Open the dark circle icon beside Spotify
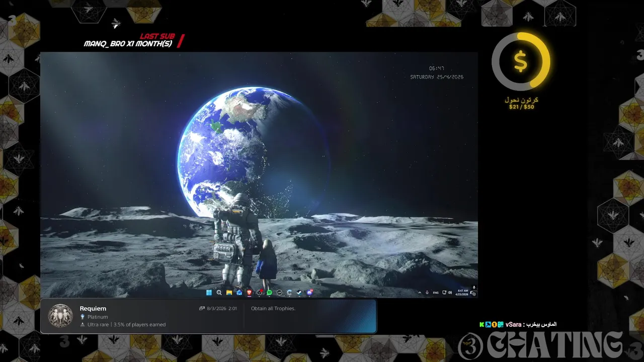The image size is (644, 362). click(279, 292)
